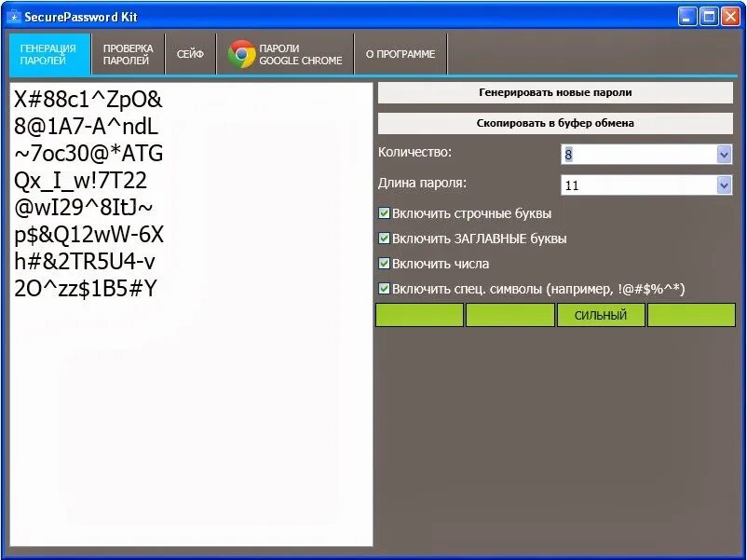Toggle Включить спец. символы checkbox

(384, 288)
